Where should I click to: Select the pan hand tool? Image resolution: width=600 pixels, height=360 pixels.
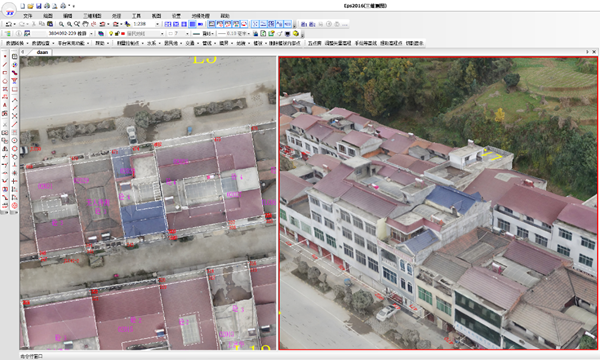tap(85, 24)
